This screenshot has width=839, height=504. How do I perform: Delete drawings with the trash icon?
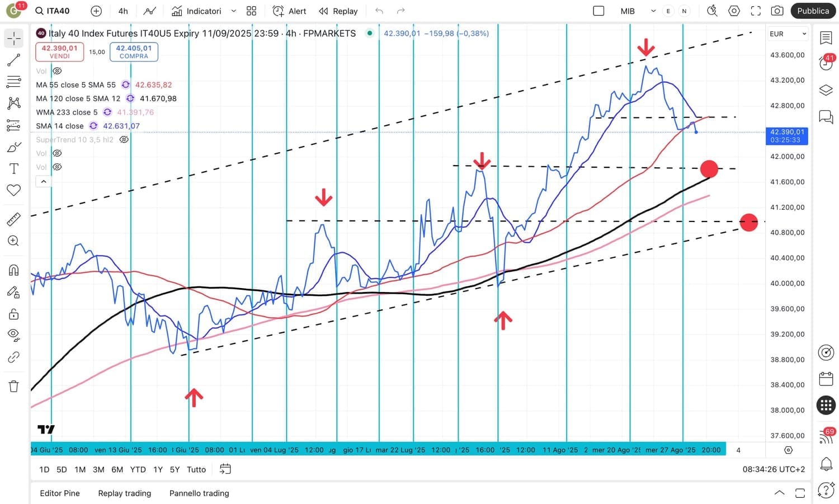[x=13, y=386]
